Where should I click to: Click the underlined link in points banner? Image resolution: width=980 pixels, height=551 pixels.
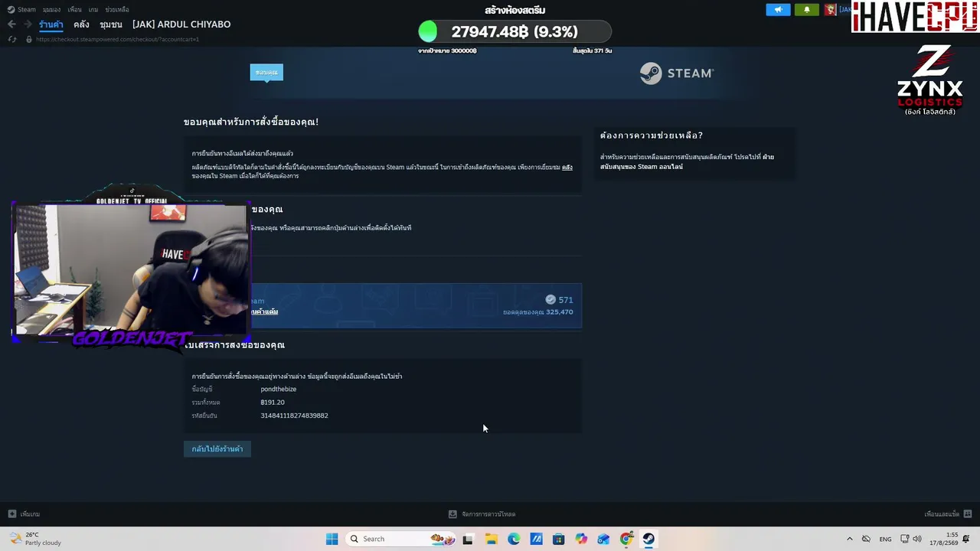(263, 312)
